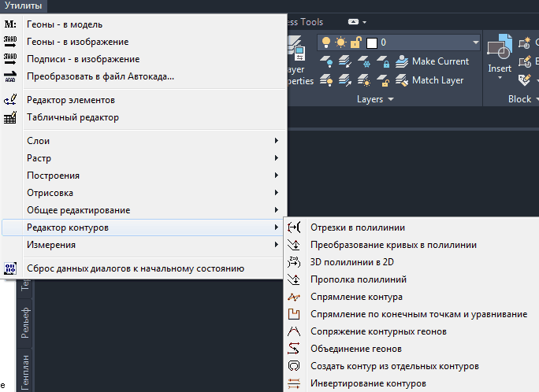539x392 pixels.
Task: Click the Сопряжение контурных геонов icon
Action: pos(294,331)
